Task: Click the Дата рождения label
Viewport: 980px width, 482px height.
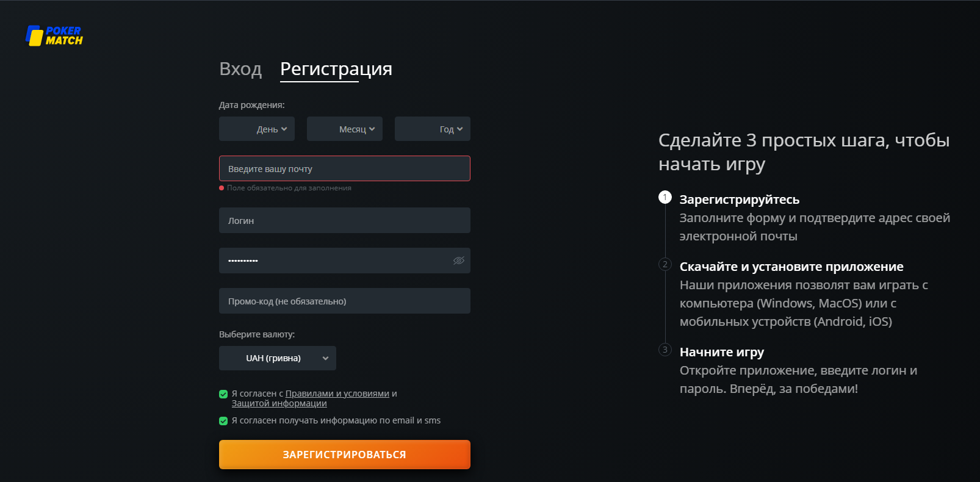Action: tap(252, 105)
